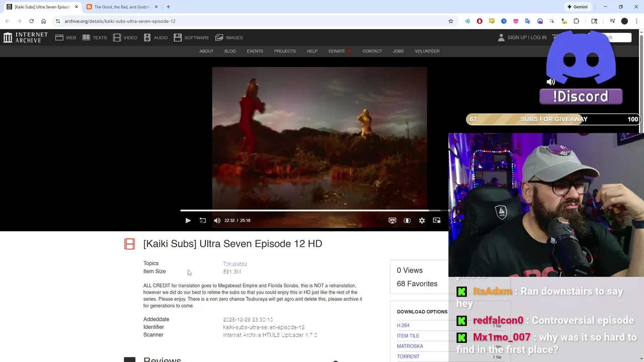
Task: Open the Audio media section
Action: coord(156,38)
